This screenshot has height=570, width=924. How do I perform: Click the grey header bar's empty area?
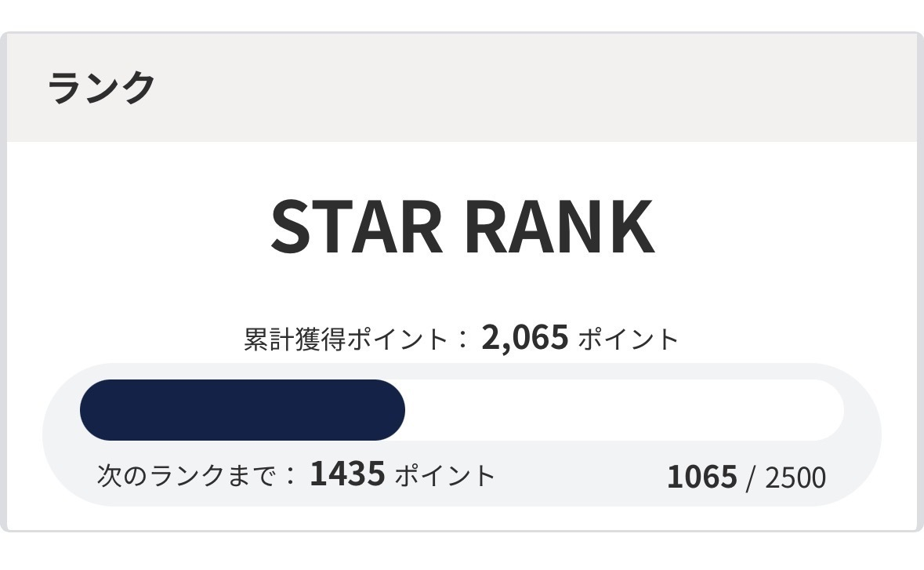tap(549, 87)
